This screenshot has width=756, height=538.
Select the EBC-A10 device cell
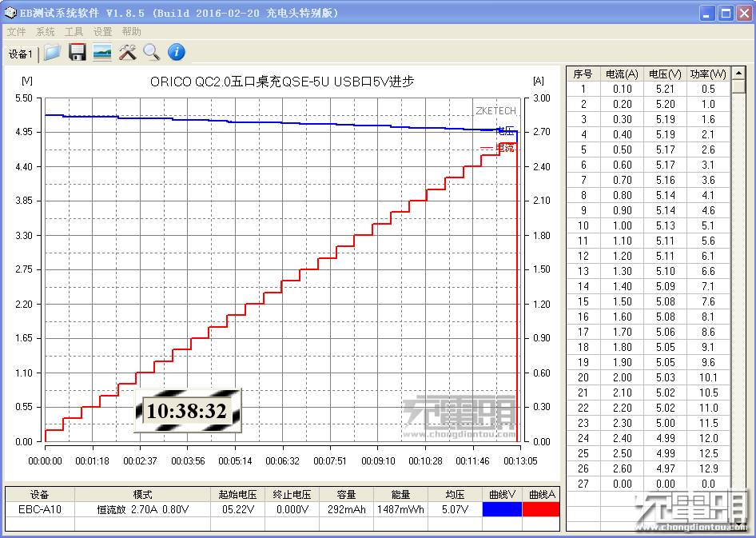[x=39, y=509]
